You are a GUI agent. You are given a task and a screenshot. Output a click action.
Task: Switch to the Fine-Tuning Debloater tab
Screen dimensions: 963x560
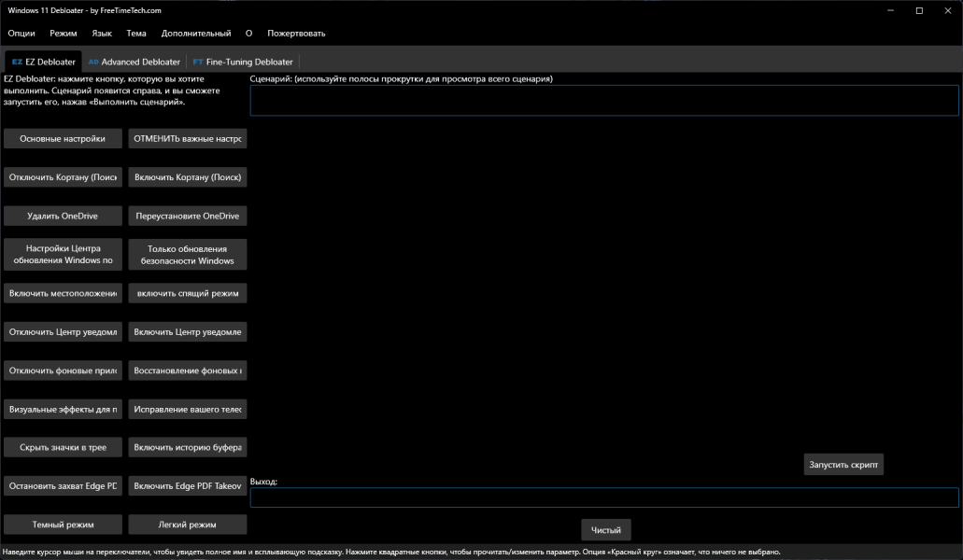[x=243, y=62]
